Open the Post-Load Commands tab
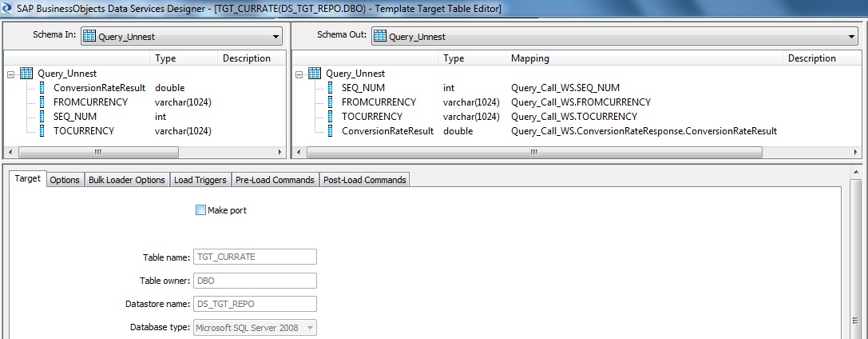 click(x=365, y=179)
